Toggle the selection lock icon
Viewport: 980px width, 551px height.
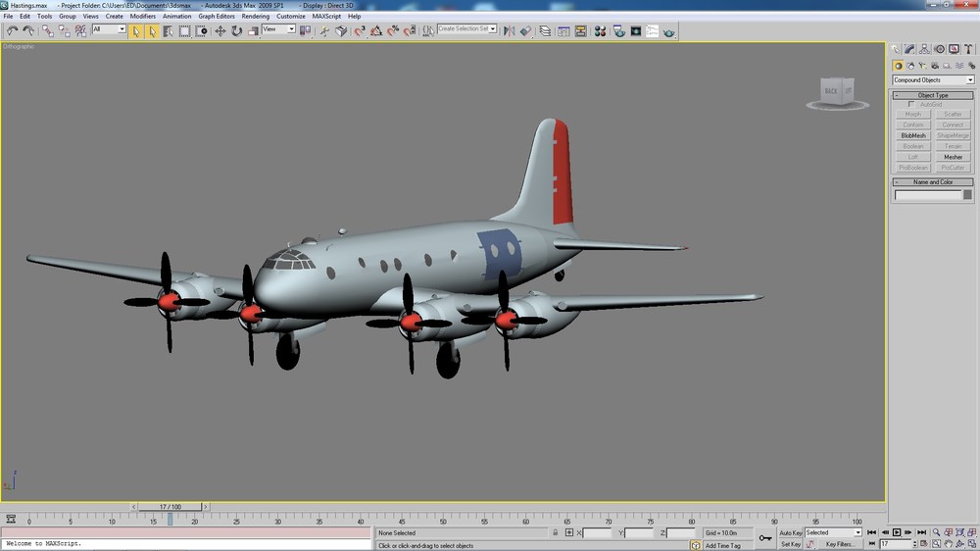(x=555, y=533)
